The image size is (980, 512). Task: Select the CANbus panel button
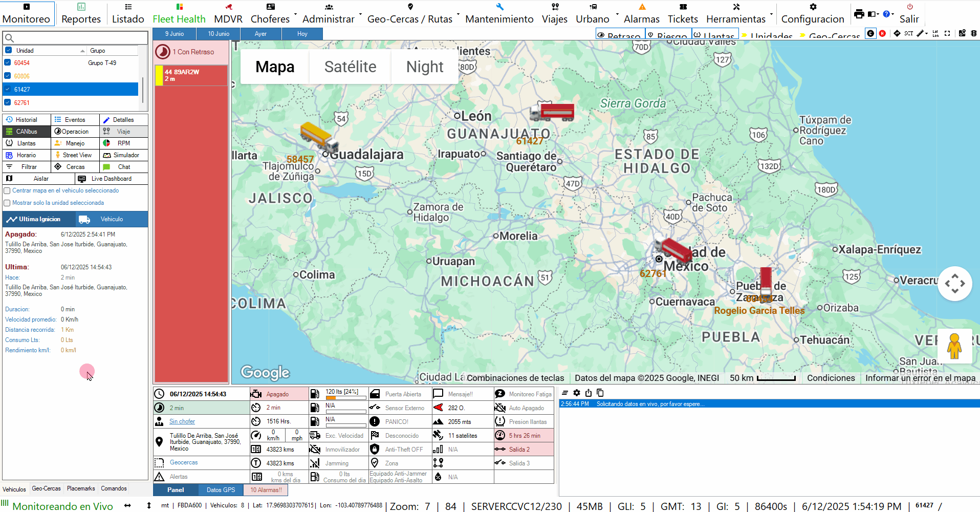[x=27, y=132]
